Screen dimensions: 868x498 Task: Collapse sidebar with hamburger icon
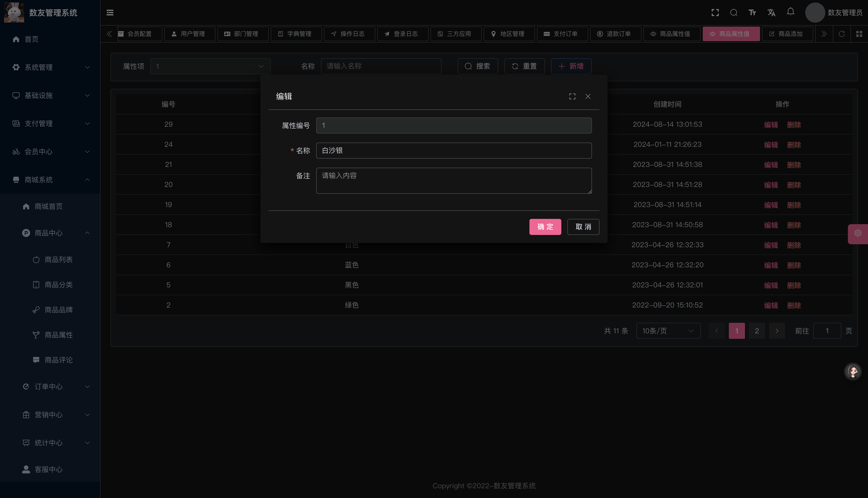(x=110, y=13)
